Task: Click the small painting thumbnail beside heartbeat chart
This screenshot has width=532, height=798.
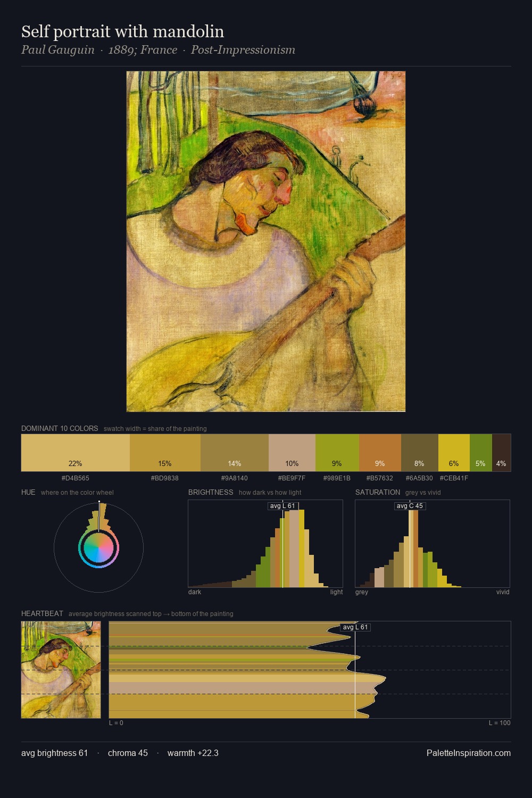Action: 61,670
